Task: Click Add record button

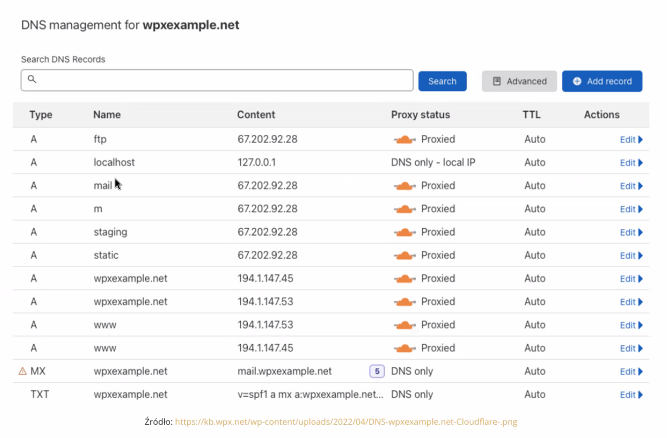Action: click(x=602, y=81)
